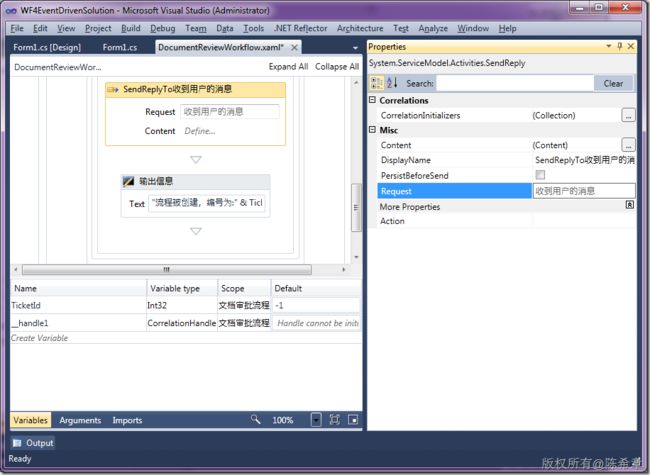Click Expand All in the designer

point(288,67)
